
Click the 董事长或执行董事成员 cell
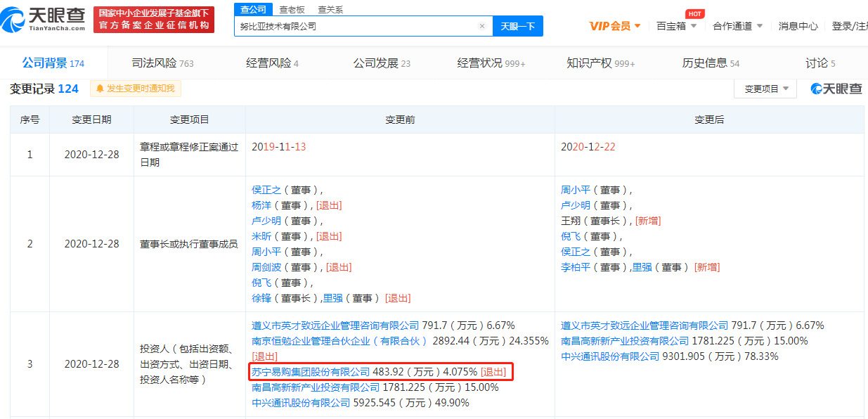click(x=189, y=244)
